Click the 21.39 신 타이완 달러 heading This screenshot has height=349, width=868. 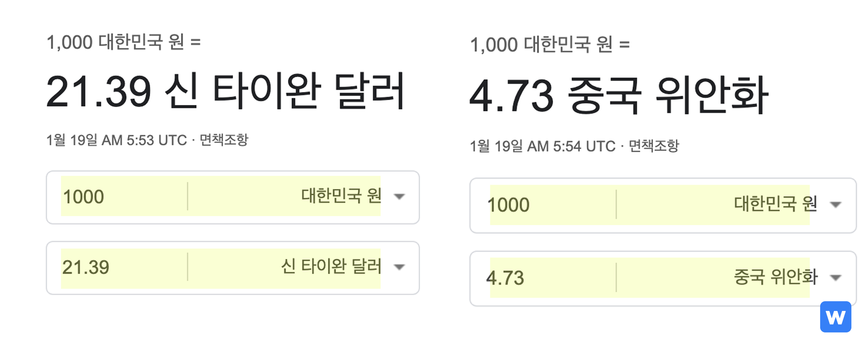226,91
